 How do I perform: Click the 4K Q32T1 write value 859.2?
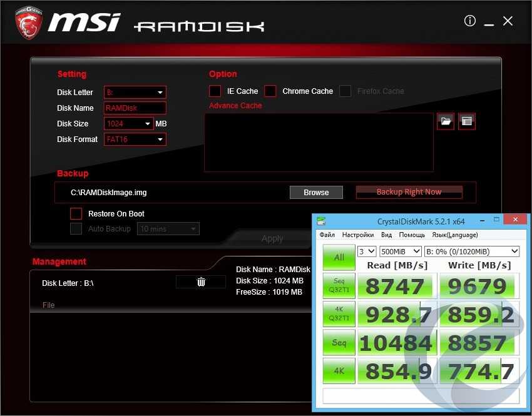[479, 314]
